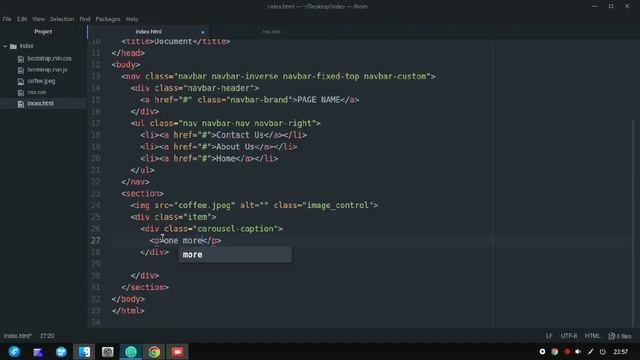Open the blue store icon in taskbar
The width and height of the screenshot is (640, 360).
coord(61,352)
